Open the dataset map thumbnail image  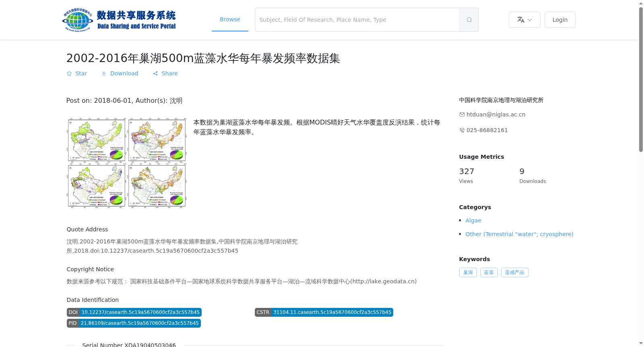(127, 163)
